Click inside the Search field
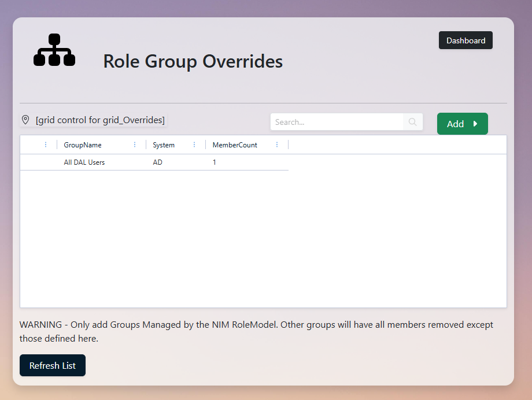532x400 pixels. click(x=335, y=122)
